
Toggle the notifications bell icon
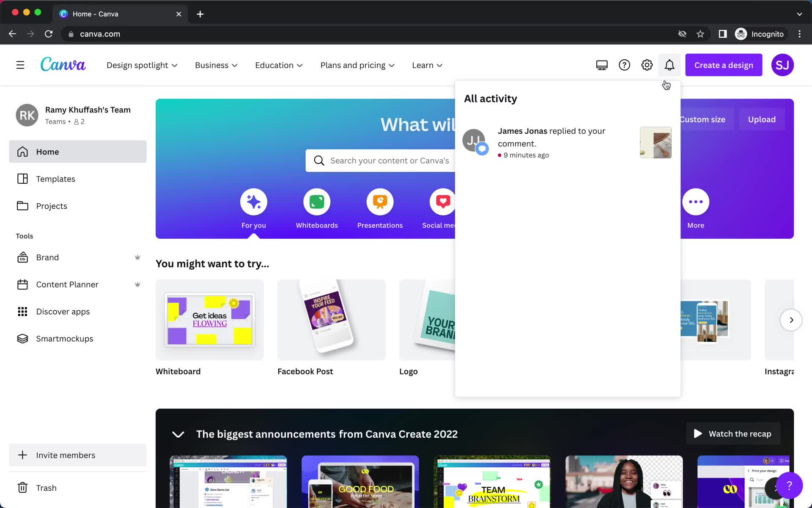tap(669, 65)
